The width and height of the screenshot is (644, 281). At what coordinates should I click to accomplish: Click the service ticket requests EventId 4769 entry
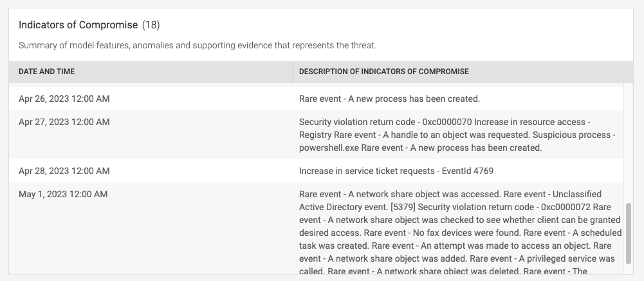(x=396, y=171)
